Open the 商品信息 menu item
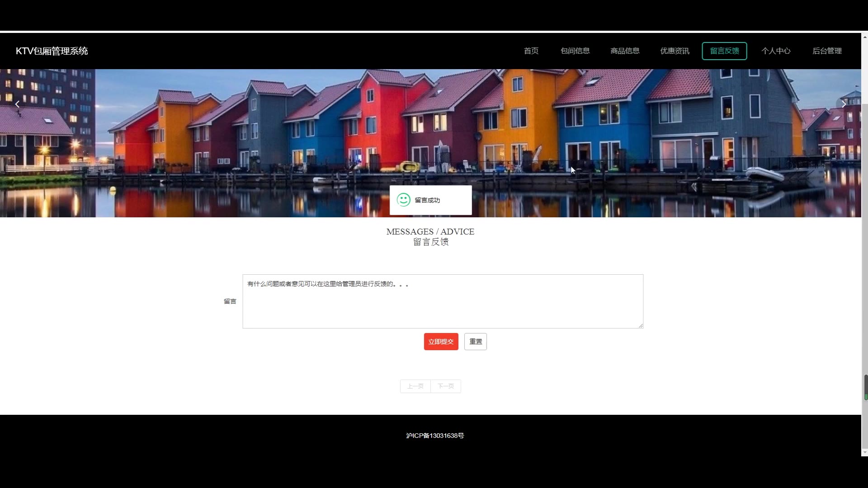The height and width of the screenshot is (488, 868). point(625,51)
